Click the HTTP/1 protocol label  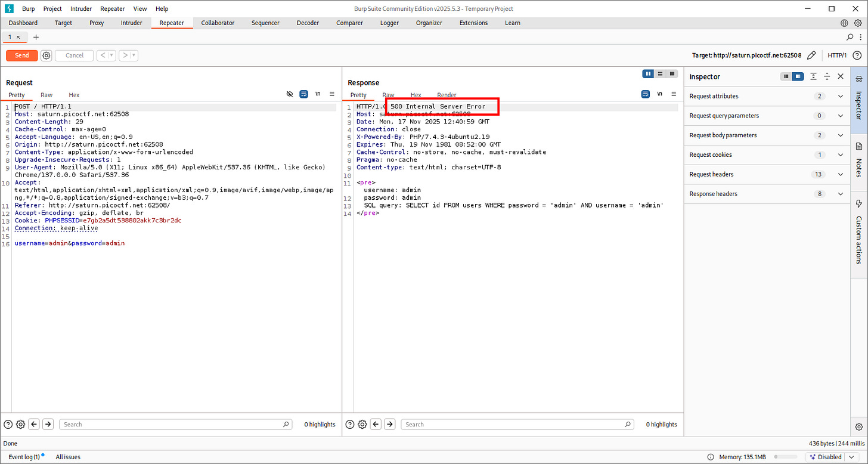pyautogui.click(x=837, y=55)
